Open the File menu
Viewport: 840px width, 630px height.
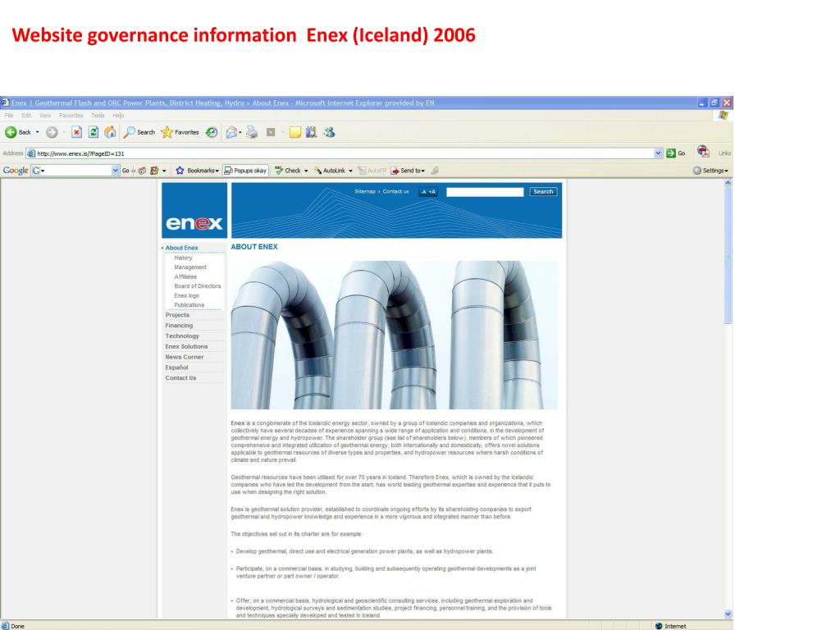(9, 115)
